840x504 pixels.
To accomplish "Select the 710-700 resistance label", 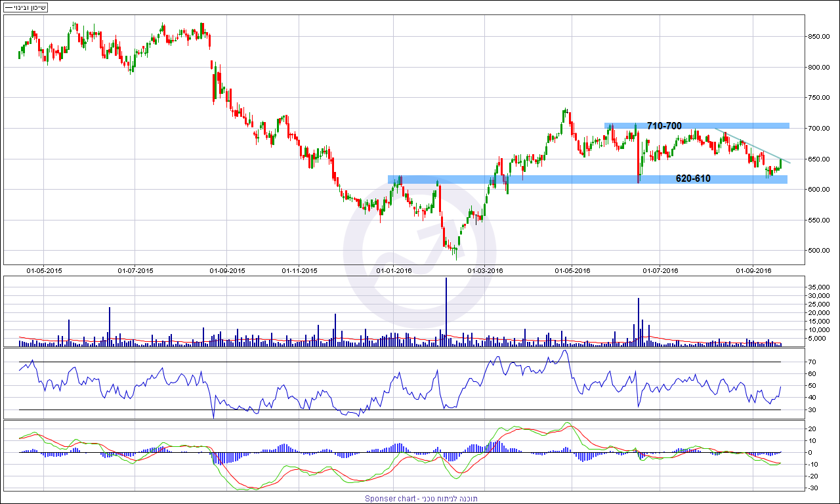I will click(664, 125).
